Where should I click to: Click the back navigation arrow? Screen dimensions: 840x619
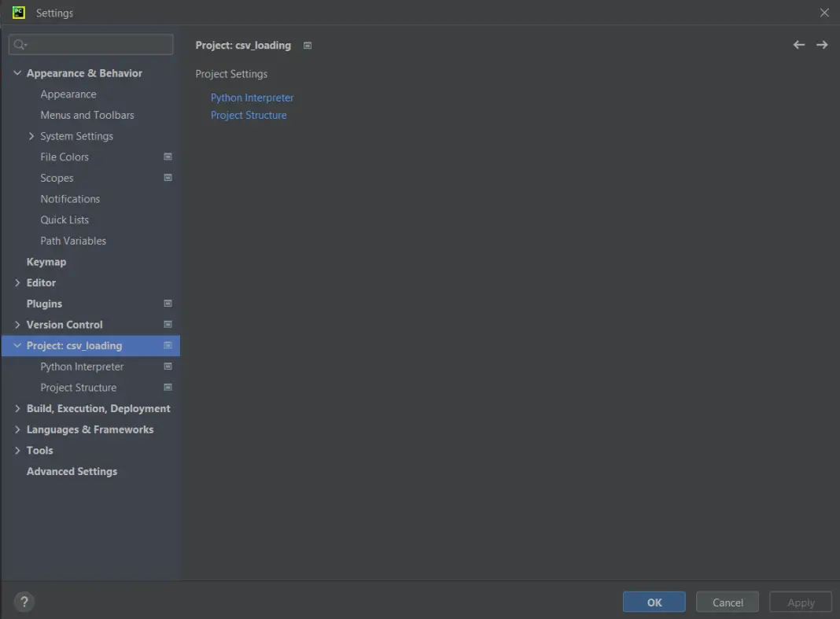click(x=799, y=45)
